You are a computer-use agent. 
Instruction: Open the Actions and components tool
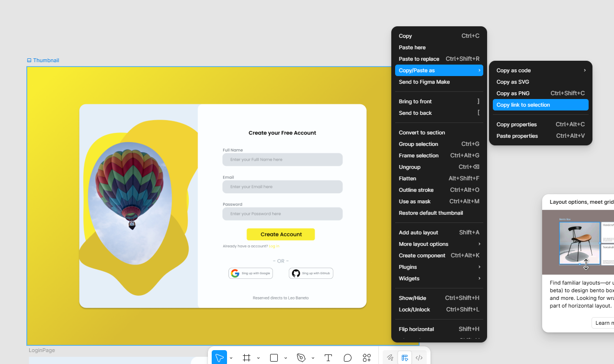tap(367, 358)
